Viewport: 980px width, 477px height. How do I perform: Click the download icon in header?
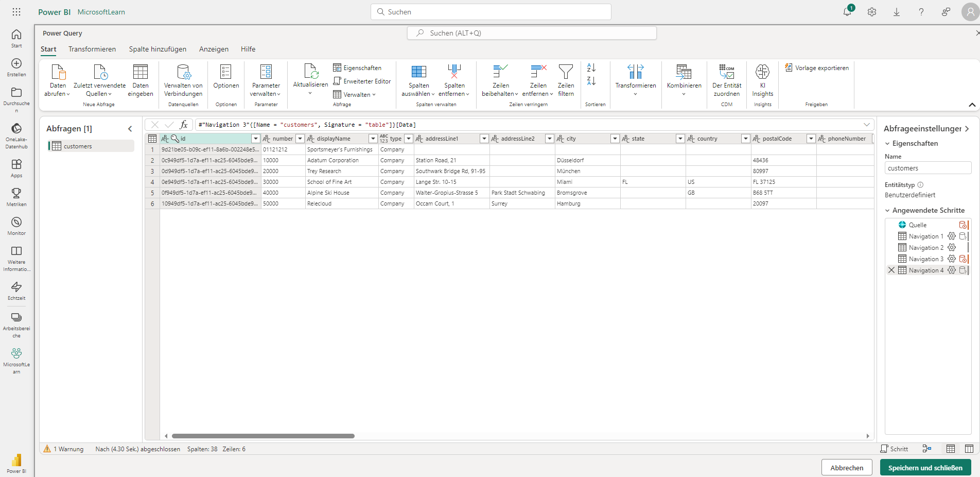point(897,12)
